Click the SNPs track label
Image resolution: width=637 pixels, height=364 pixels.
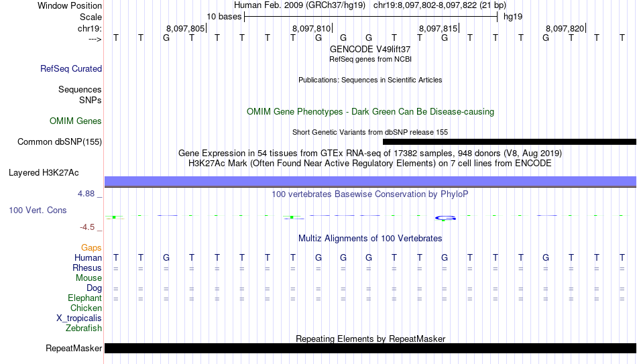(91, 100)
